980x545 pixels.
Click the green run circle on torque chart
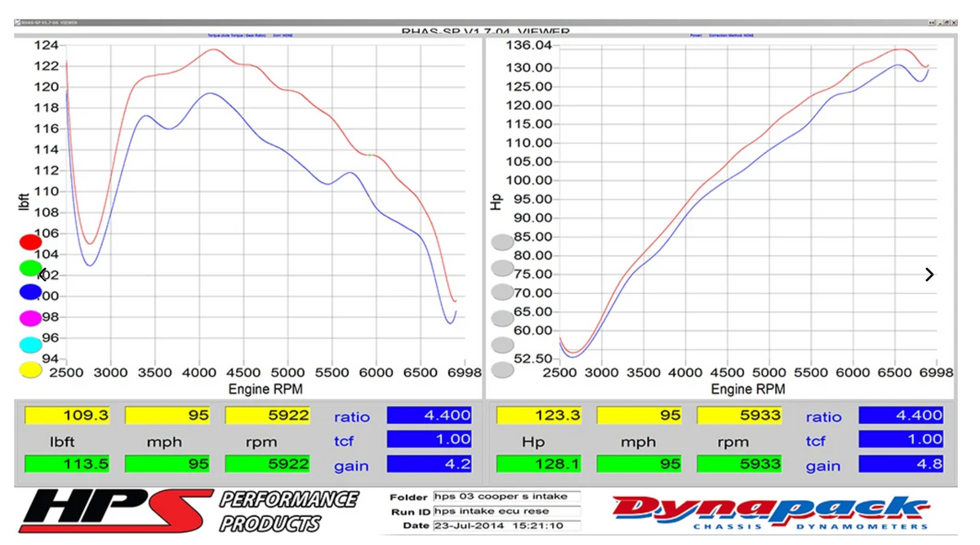pos(30,267)
